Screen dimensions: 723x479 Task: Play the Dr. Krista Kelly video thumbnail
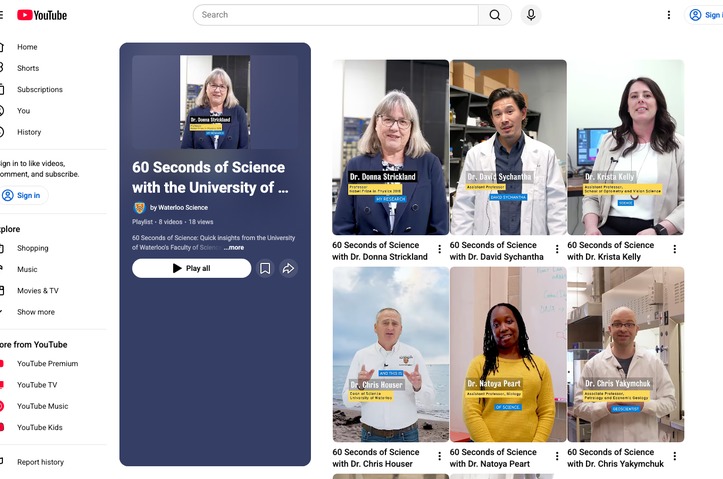(626, 147)
